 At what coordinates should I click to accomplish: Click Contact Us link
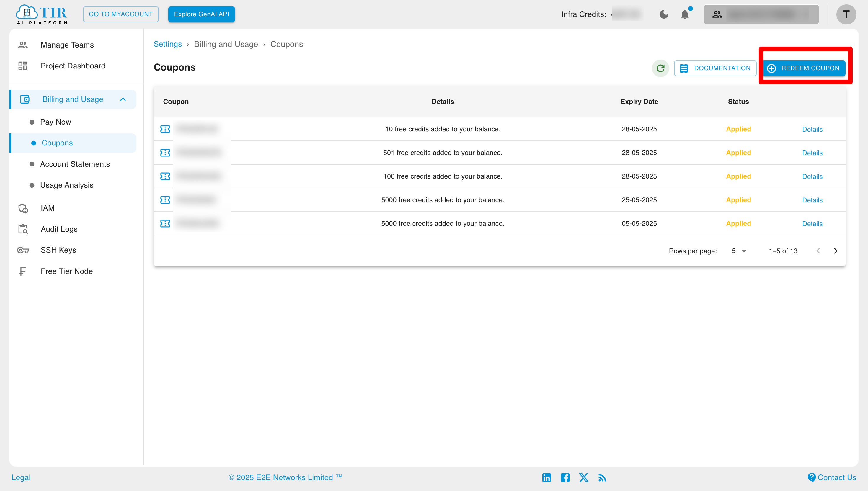coord(832,477)
